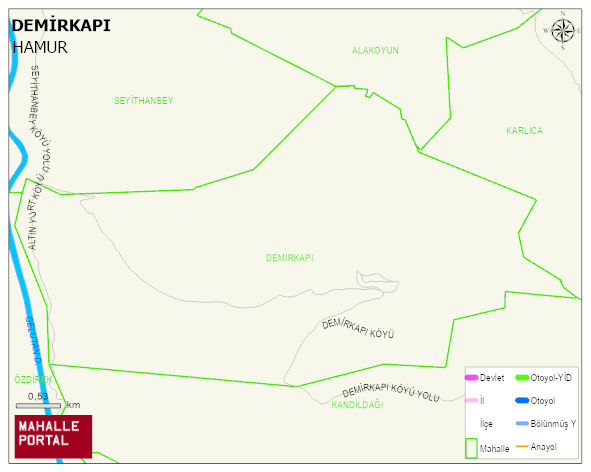Screen dimensions: 591x472
Task: Click the İlçe legend text
Action: point(486,424)
